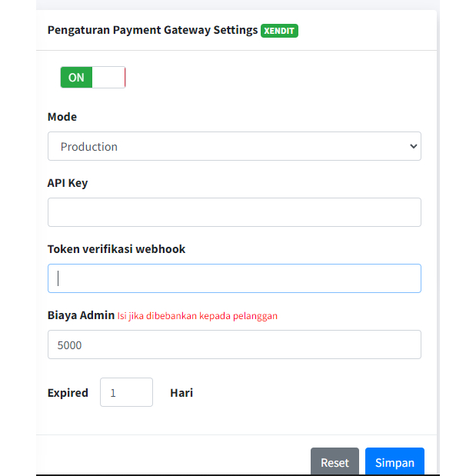The image size is (476, 476).
Task: Click the red hint text about pelanggan
Action: 198,315
